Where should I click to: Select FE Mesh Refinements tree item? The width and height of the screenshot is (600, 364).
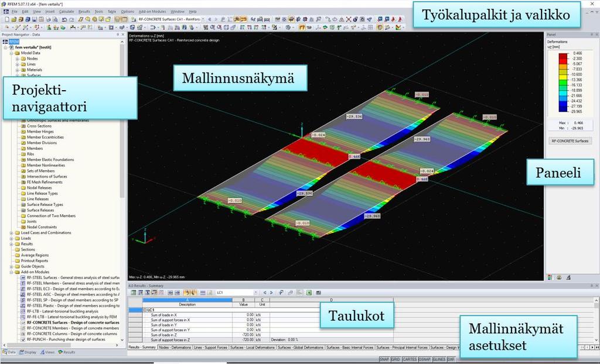tap(45, 183)
